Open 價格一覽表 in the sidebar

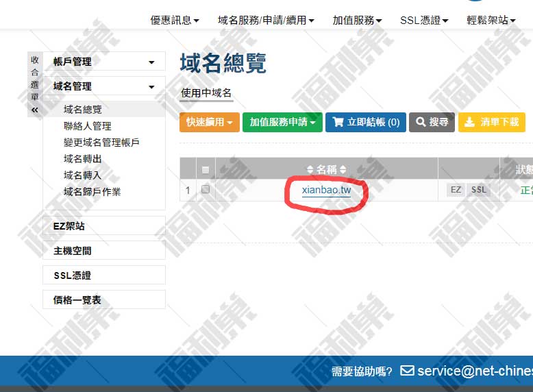pyautogui.click(x=77, y=300)
